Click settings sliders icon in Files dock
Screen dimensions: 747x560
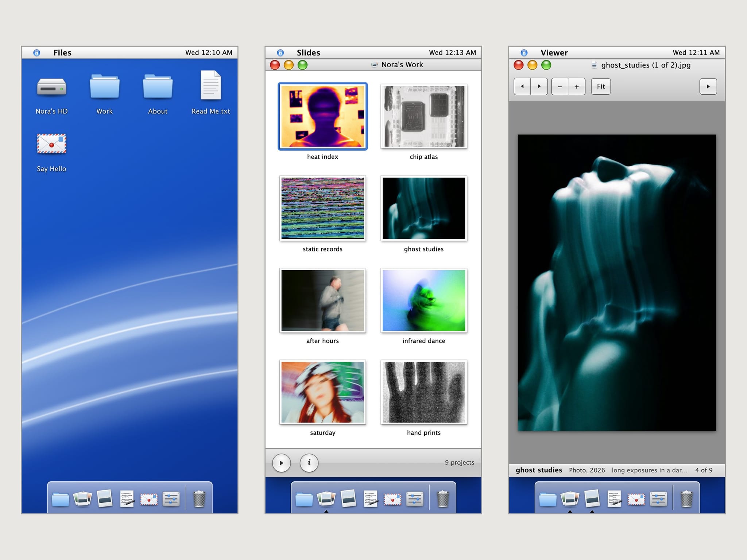(x=171, y=499)
